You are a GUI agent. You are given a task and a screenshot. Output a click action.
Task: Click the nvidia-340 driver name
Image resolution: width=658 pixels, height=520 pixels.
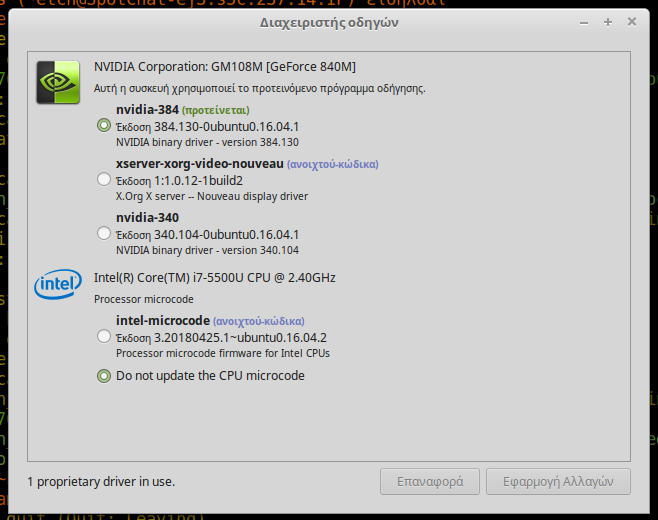pos(147,217)
